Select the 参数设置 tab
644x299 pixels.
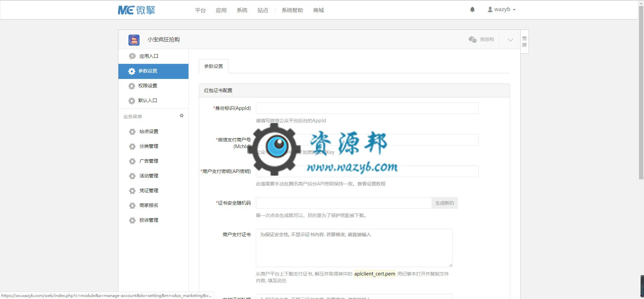(214, 67)
